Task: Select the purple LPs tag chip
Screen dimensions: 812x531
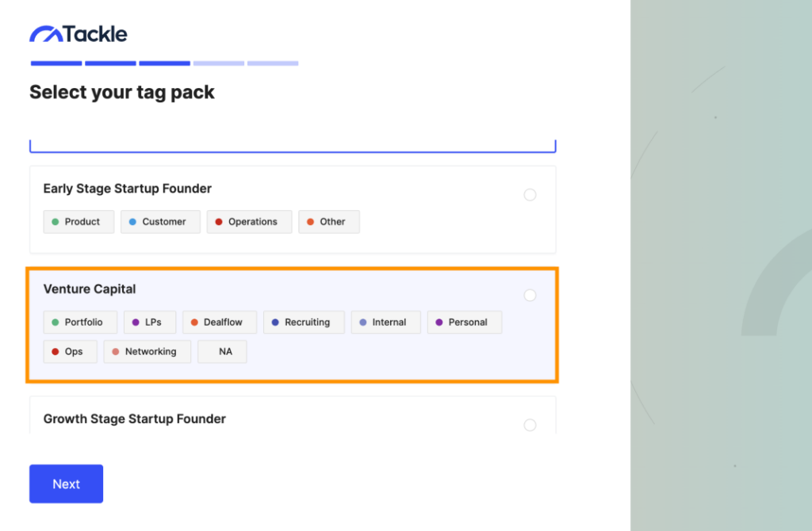Action: coord(149,322)
